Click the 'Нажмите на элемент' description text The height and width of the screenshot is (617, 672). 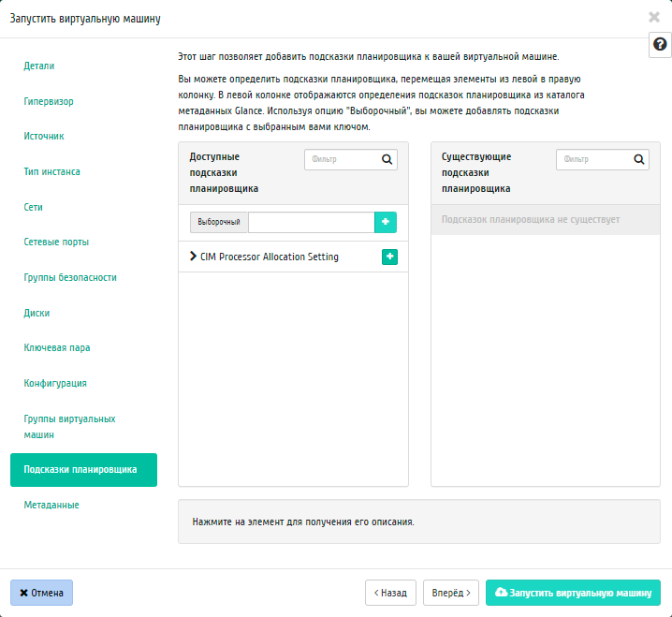(x=303, y=522)
